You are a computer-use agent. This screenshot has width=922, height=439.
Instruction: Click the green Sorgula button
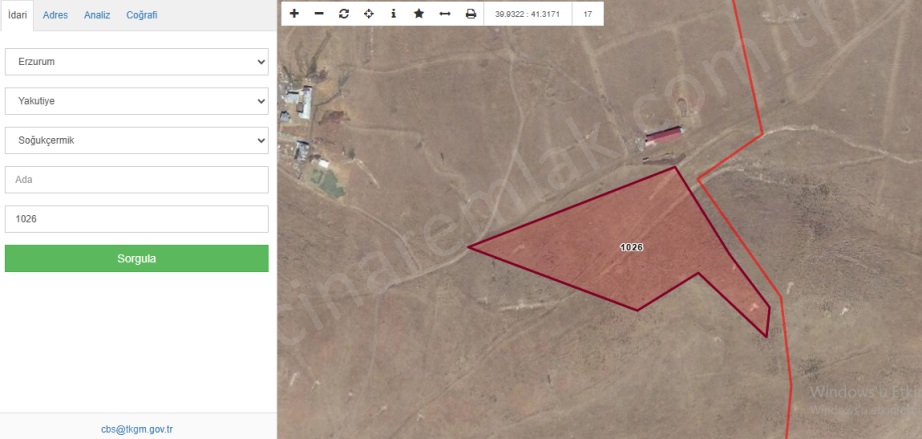pyautogui.click(x=137, y=259)
